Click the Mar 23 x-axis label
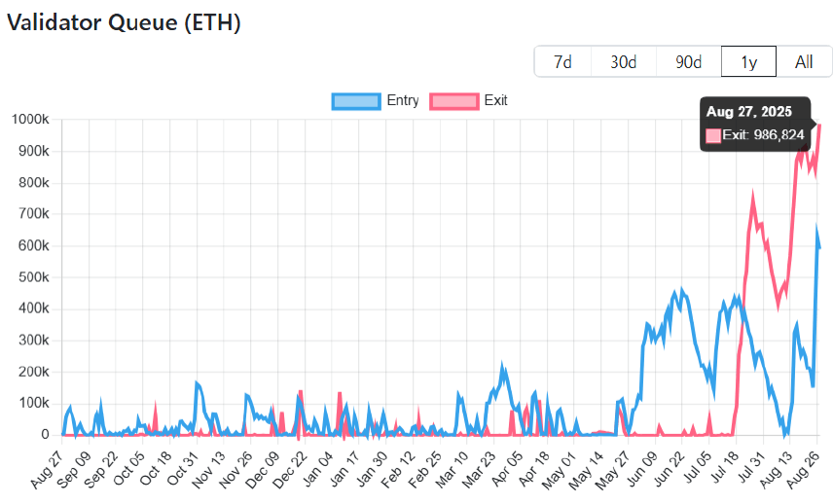The image size is (833, 504). [480, 470]
